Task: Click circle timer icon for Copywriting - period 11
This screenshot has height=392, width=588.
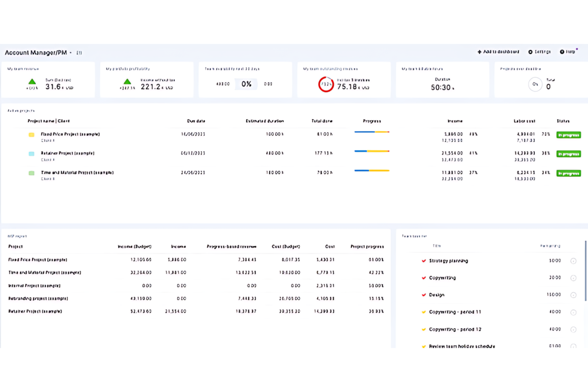Action: (x=573, y=313)
